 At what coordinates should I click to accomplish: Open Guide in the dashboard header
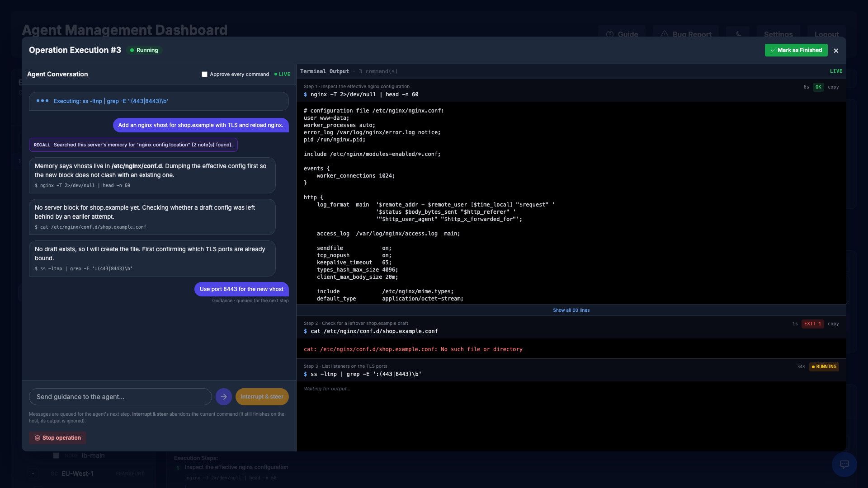622,34
